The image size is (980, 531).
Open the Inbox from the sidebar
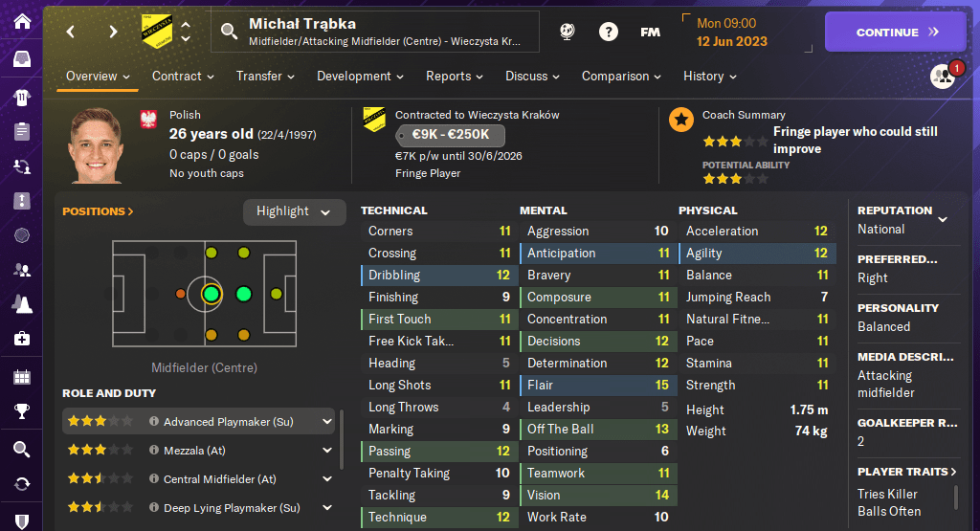21,59
